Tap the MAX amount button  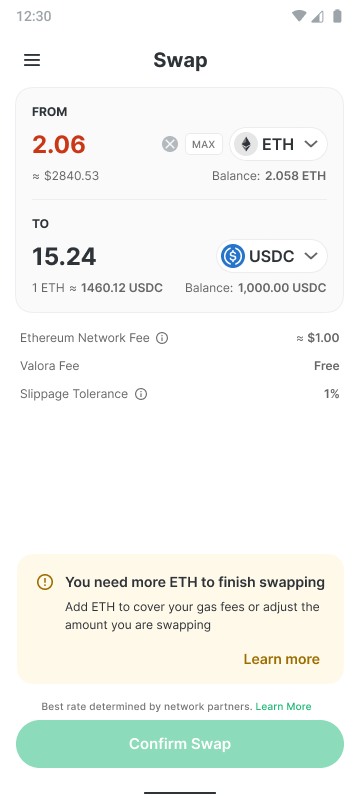[x=203, y=144]
